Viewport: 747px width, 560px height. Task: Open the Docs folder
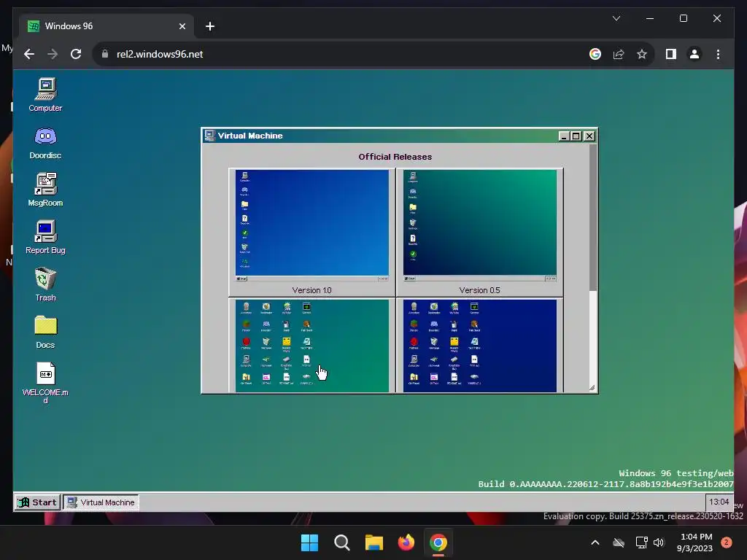click(45, 332)
